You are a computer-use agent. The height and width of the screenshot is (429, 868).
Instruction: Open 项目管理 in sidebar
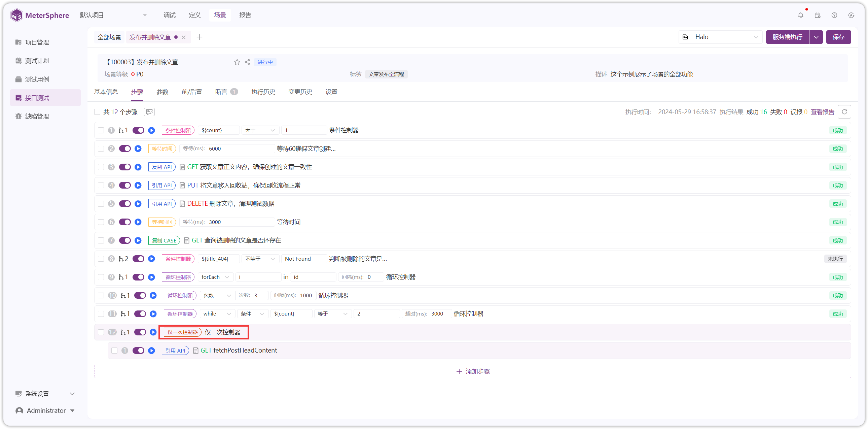tap(45, 42)
